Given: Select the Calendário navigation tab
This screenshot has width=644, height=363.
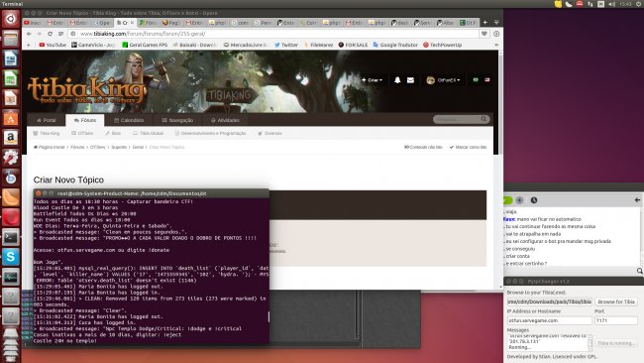Looking at the screenshot, I should point(129,120).
